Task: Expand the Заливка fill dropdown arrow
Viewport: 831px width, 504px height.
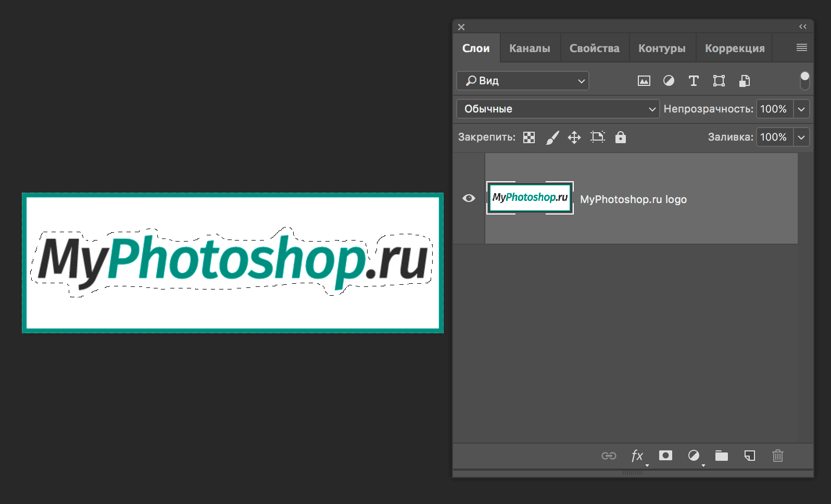Action: [801, 137]
